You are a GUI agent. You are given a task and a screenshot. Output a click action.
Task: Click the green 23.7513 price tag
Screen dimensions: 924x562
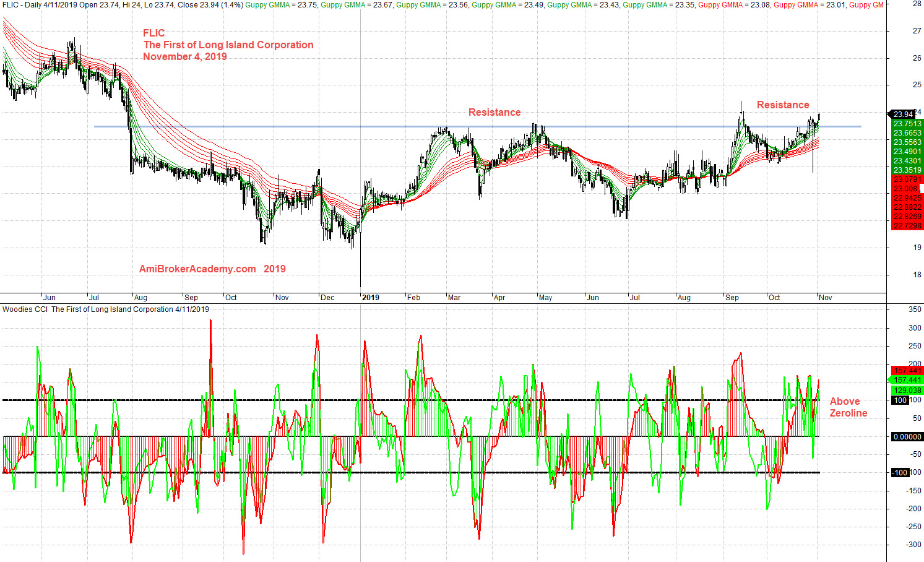pyautogui.click(x=907, y=124)
